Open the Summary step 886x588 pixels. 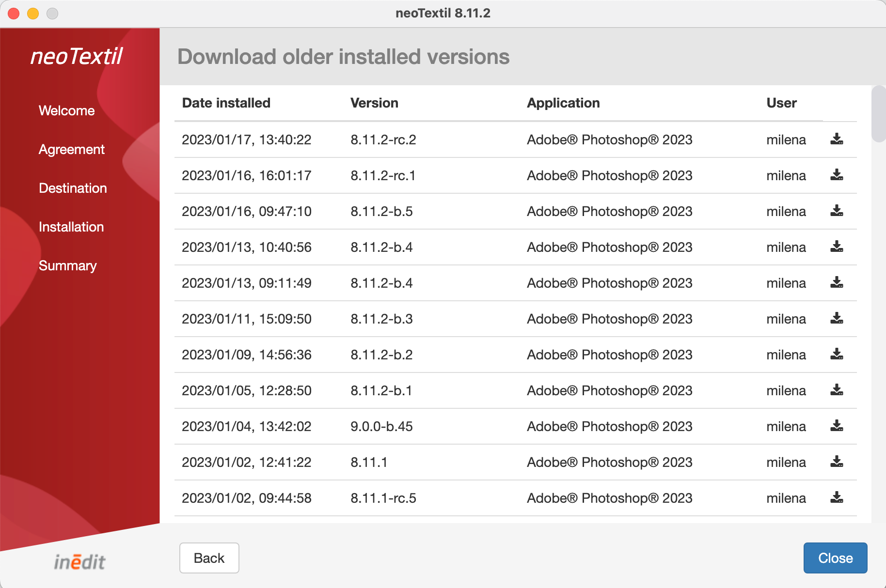coord(68,265)
